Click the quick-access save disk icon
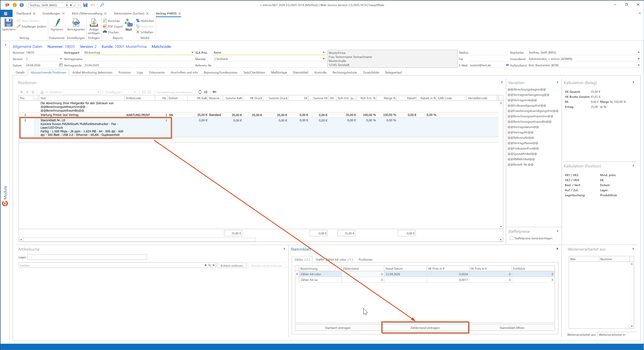The image size is (644, 350). pyautogui.click(x=86, y=5)
